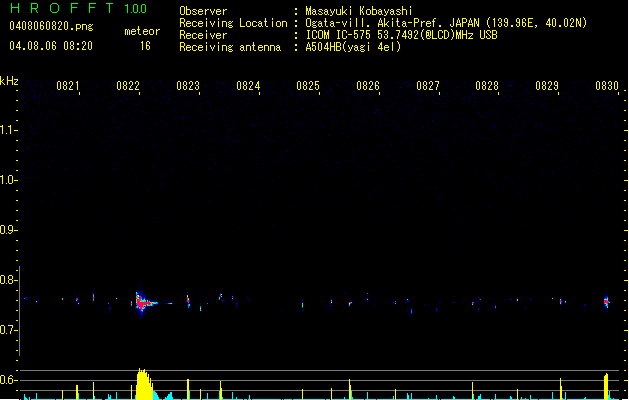Click the 0.6 kHz axis label
629x400 pixels.
pyautogui.click(x=7, y=380)
